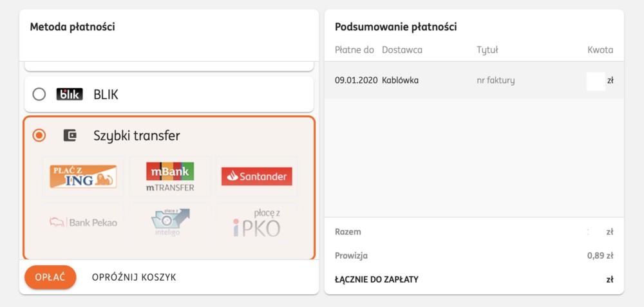Image resolution: width=644 pixels, height=307 pixels.
Task: Choose the Bank Pekao logo
Action: [83, 223]
